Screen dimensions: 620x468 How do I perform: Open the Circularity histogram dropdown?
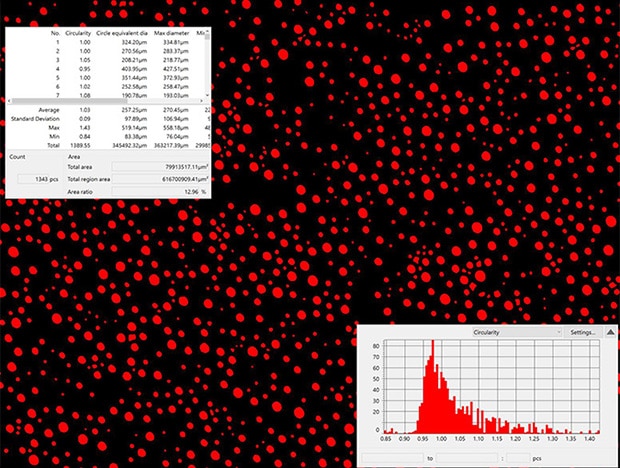click(517, 332)
